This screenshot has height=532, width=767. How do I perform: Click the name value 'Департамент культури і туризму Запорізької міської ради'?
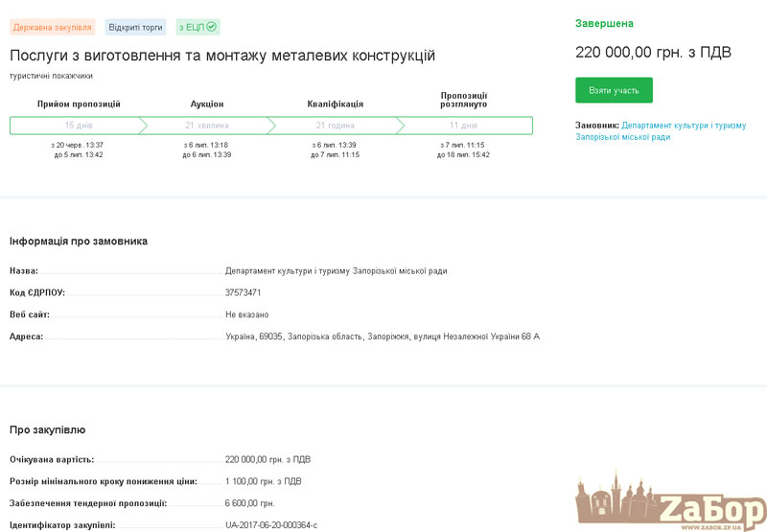pos(337,271)
